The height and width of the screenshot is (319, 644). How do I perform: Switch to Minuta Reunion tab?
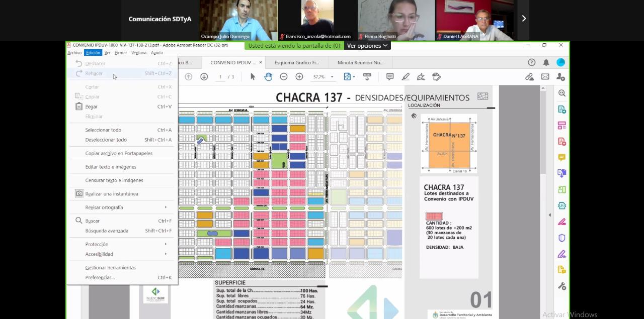(360, 63)
